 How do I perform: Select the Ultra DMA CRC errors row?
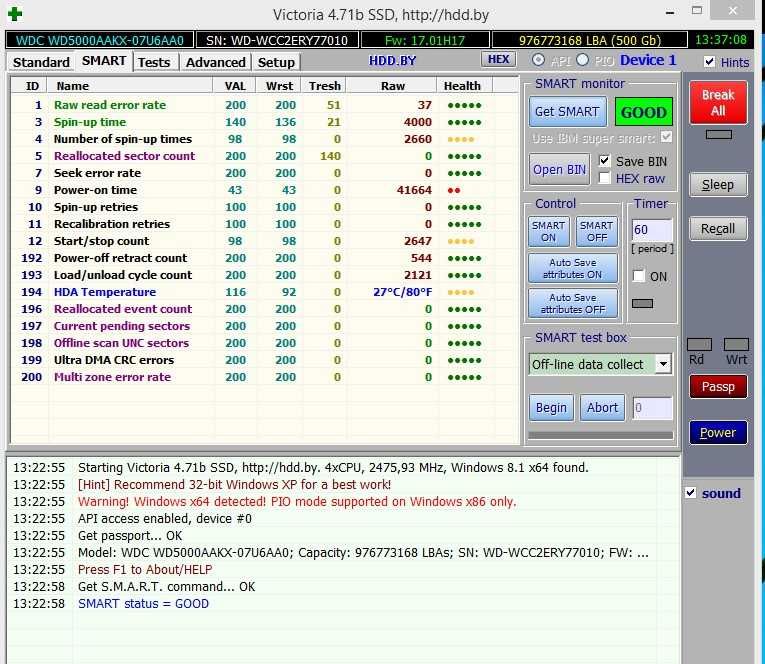pyautogui.click(x=263, y=360)
